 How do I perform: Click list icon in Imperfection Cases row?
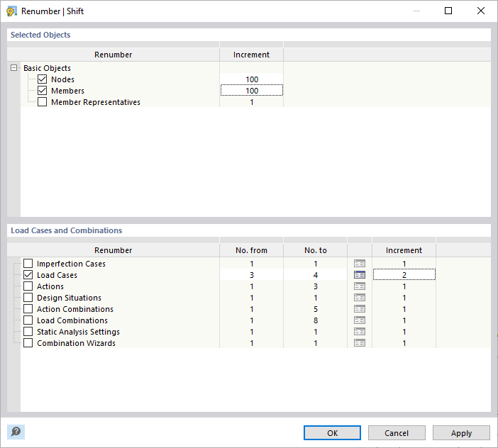click(x=360, y=264)
